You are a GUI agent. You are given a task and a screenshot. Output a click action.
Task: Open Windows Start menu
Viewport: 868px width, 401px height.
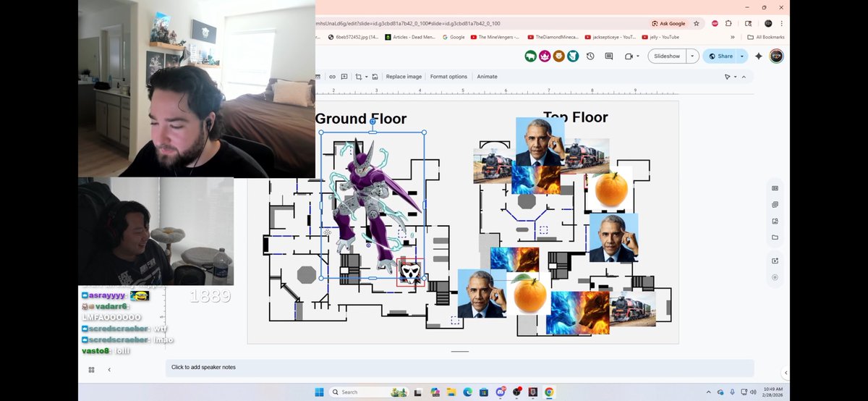click(x=319, y=392)
